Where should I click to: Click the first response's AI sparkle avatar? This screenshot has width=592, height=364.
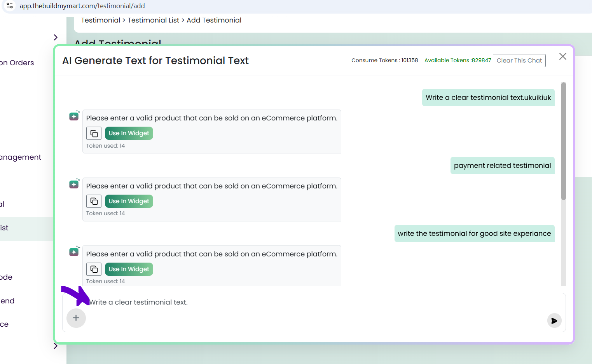coord(74,116)
